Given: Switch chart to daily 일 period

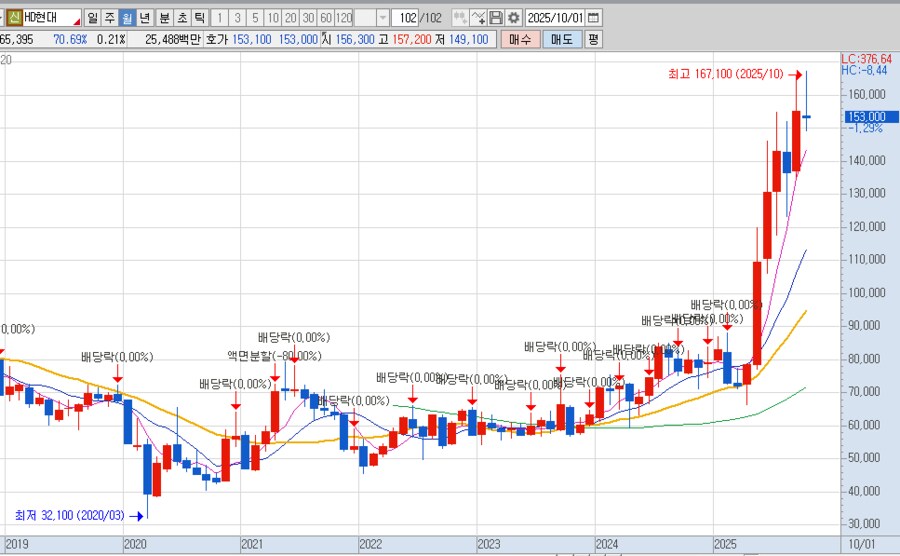Looking at the screenshot, I should pyautogui.click(x=92, y=18).
